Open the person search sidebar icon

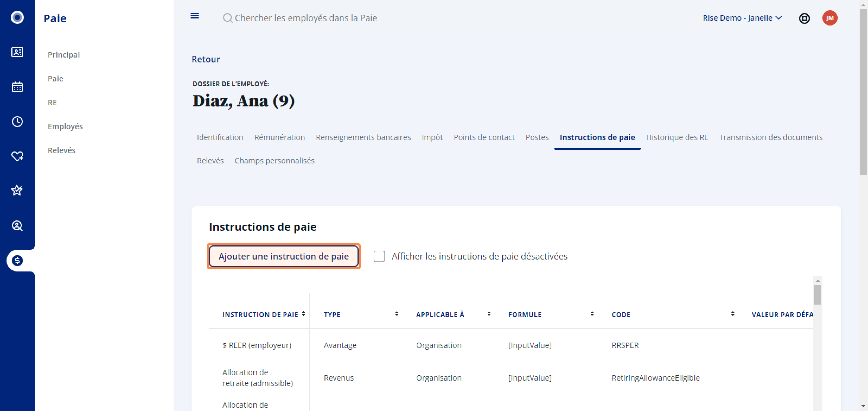point(17,226)
